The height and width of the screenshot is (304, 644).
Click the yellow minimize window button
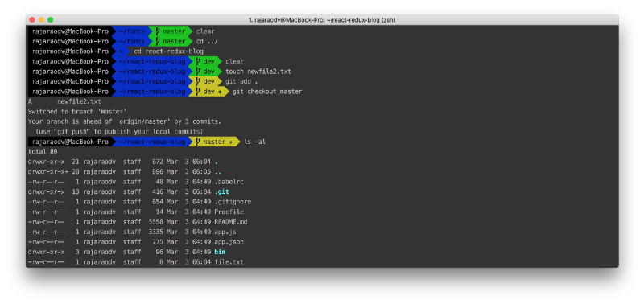point(41,19)
